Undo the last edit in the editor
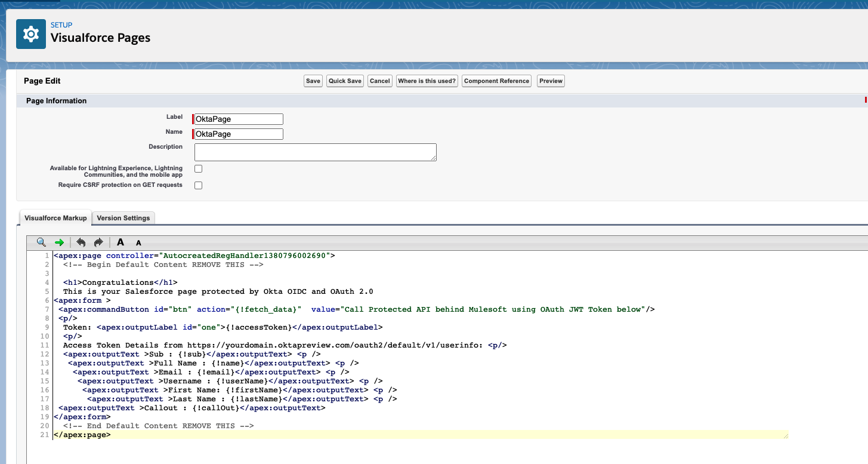 click(x=81, y=242)
